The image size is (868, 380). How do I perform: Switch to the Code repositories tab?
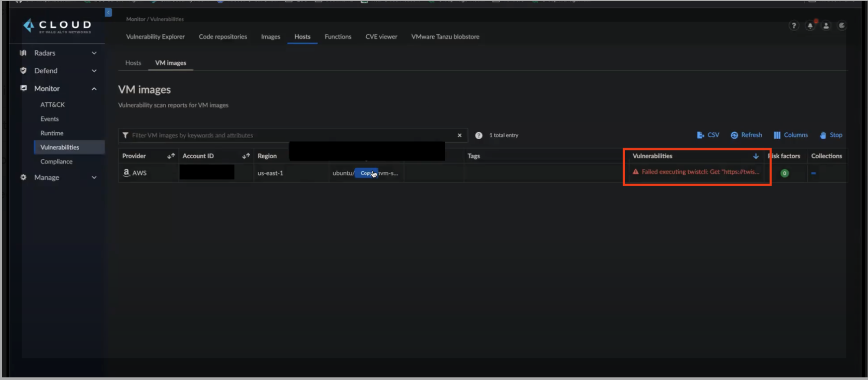(x=223, y=36)
